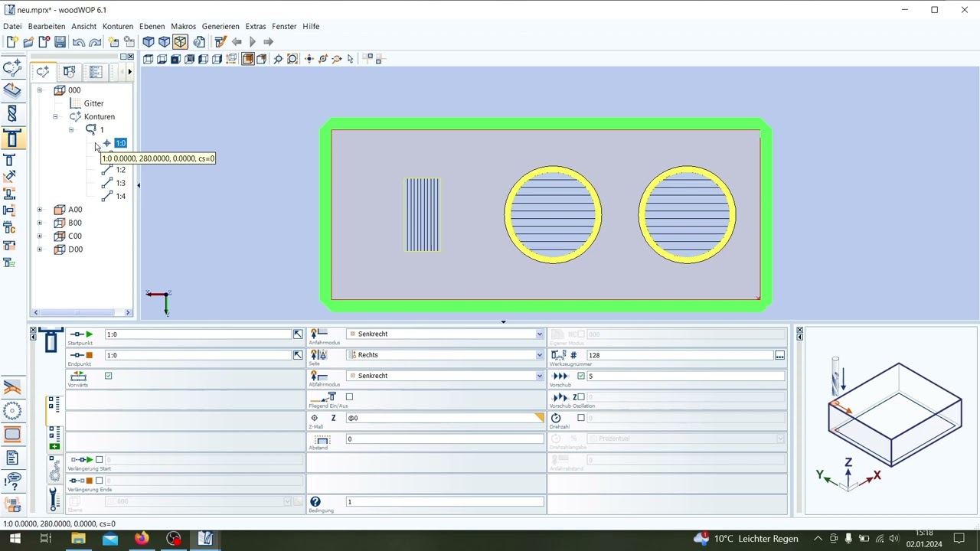Image resolution: width=980 pixels, height=551 pixels.
Task: Collapse the 000 tree node
Action: [x=40, y=90]
